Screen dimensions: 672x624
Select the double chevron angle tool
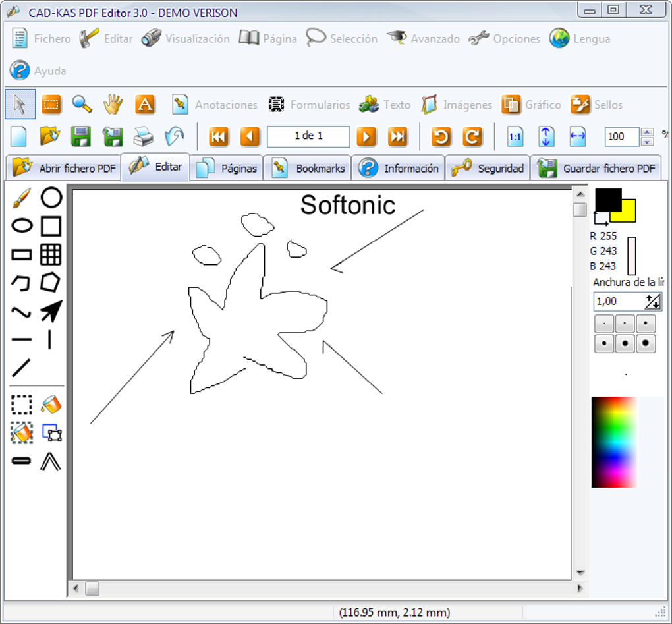coord(51,462)
